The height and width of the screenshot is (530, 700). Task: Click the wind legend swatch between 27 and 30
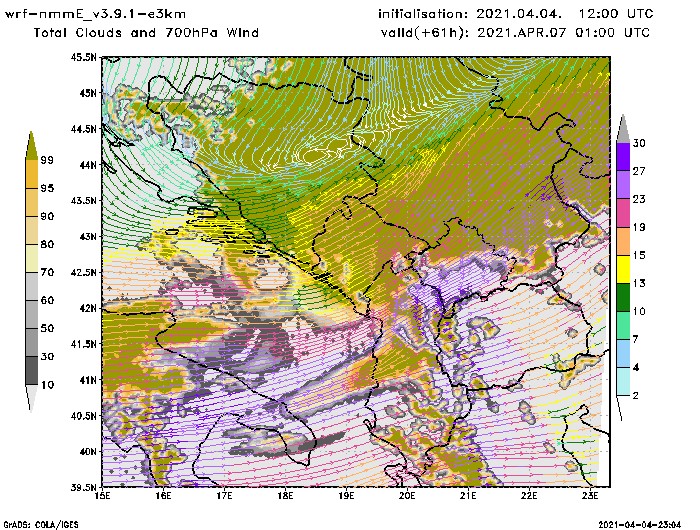[623, 156]
